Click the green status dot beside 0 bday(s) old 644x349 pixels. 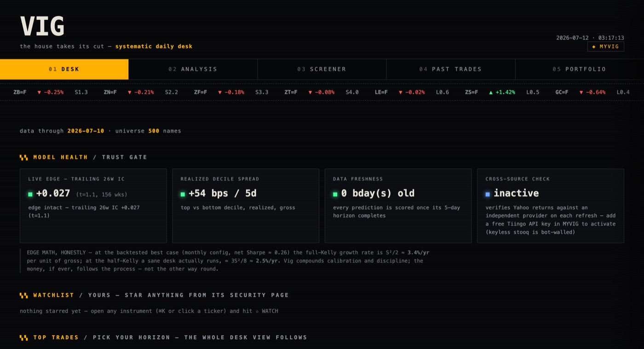point(335,194)
